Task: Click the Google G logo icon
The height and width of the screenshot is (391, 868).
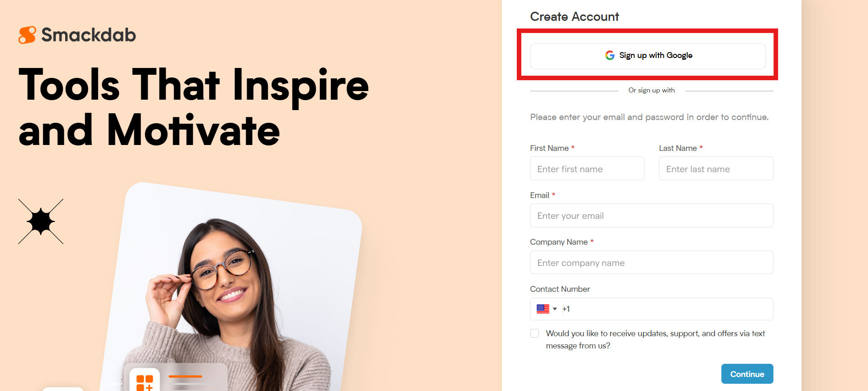Action: tap(610, 55)
